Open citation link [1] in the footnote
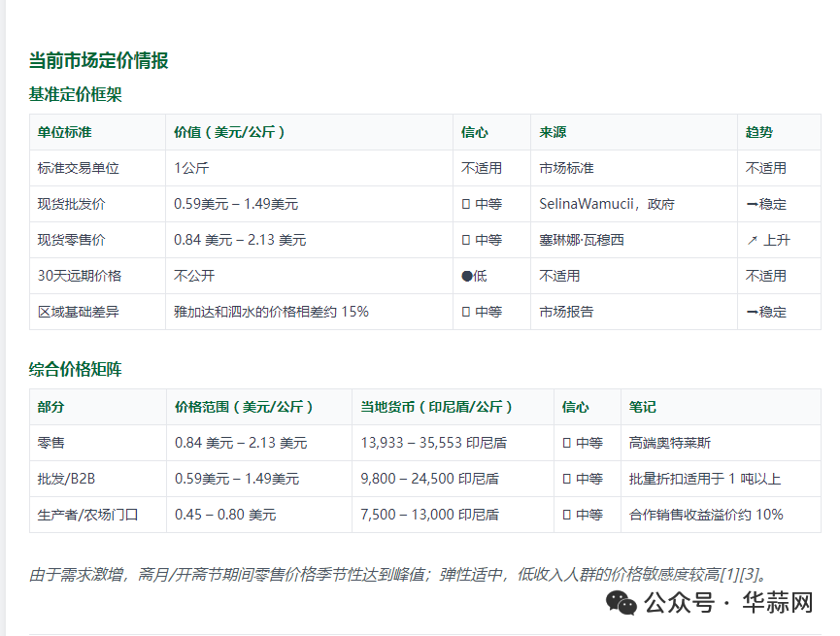The width and height of the screenshot is (840, 636). point(720,574)
